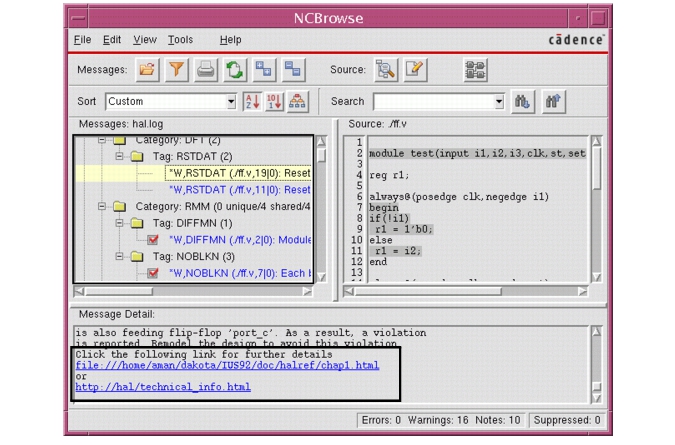Click source pane vertical scrollbar down arrow
This screenshot has height=445, width=675.
[596, 277]
